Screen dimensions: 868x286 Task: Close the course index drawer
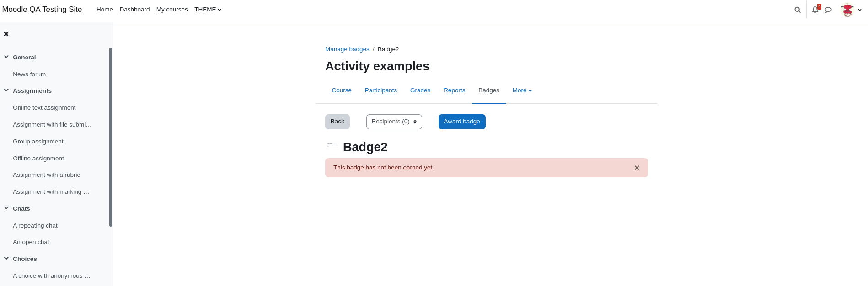(6, 34)
